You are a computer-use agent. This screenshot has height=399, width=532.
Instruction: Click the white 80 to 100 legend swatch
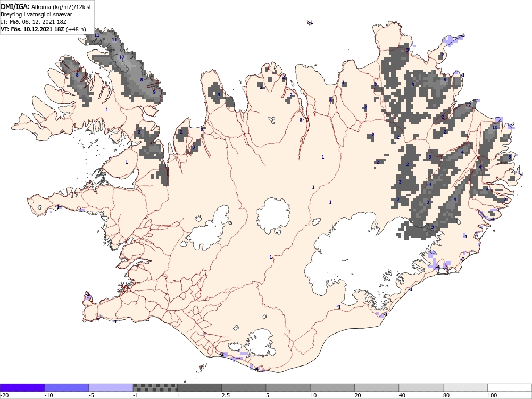[x=465, y=387]
